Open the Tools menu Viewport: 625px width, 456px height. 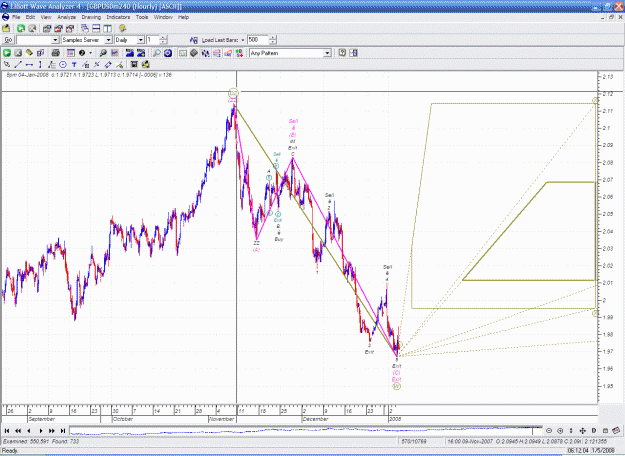[142, 17]
